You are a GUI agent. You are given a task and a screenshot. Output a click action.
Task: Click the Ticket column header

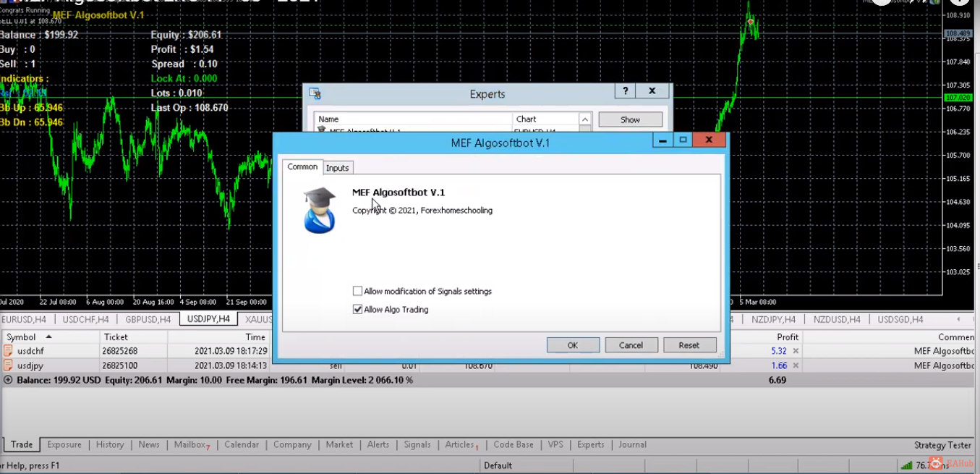coord(132,337)
